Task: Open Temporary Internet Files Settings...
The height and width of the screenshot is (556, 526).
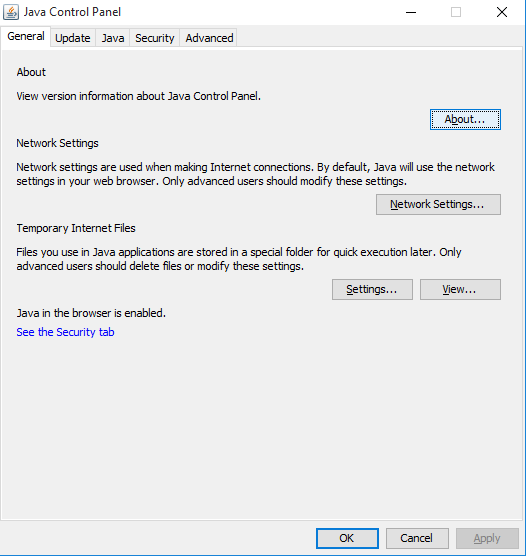Action: coord(372,289)
